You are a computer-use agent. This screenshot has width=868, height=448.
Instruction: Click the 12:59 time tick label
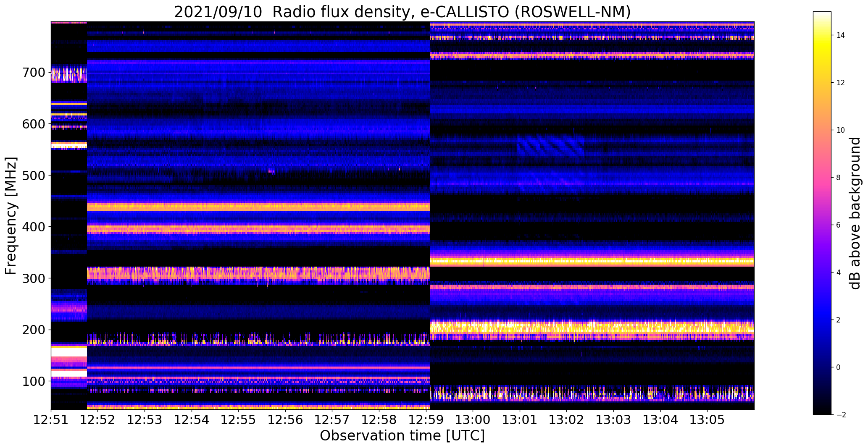coord(426,419)
